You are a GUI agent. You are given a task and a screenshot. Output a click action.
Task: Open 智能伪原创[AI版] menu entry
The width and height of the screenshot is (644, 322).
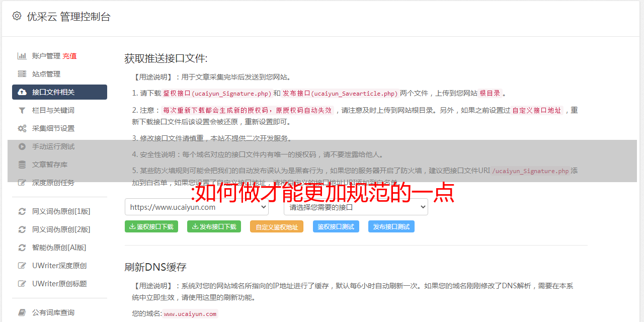pos(59,248)
